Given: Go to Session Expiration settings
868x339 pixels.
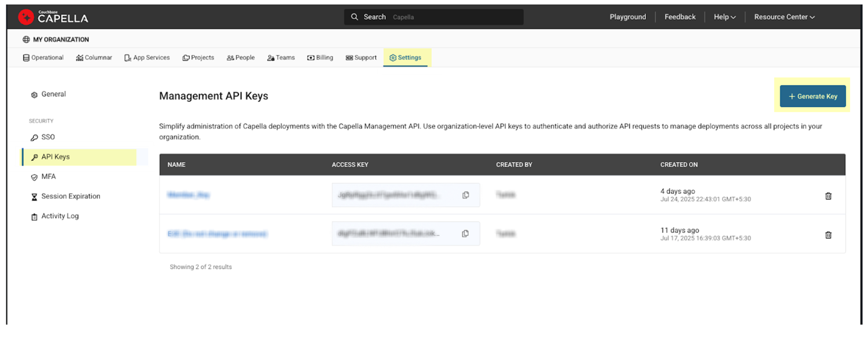Looking at the screenshot, I should tap(70, 196).
